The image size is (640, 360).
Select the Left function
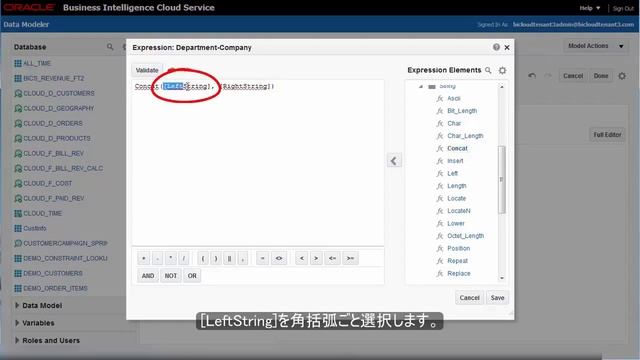pyautogui.click(x=452, y=173)
